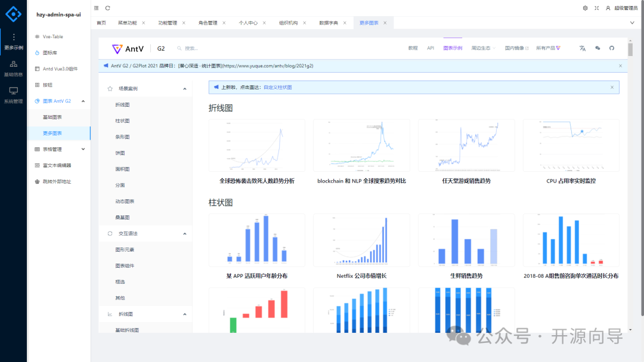Dismiss the AntV G2 品牌日 announcement banner
This screenshot has height=362, width=644.
pyautogui.click(x=621, y=66)
